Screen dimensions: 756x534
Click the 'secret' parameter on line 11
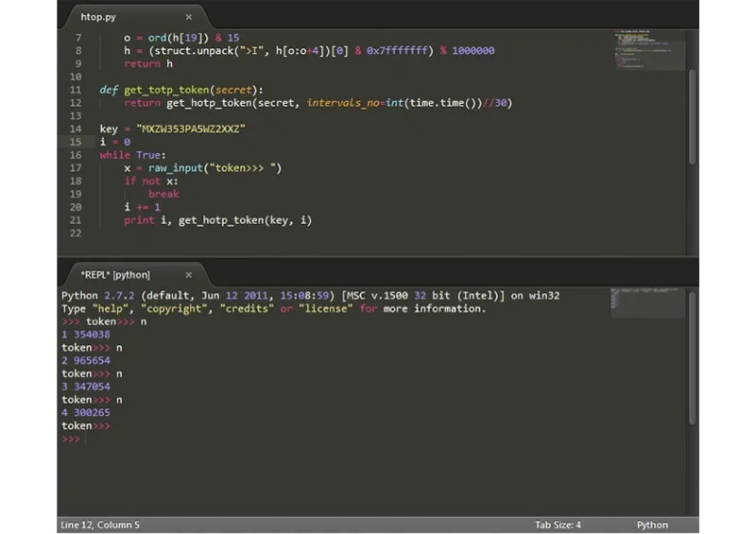233,90
